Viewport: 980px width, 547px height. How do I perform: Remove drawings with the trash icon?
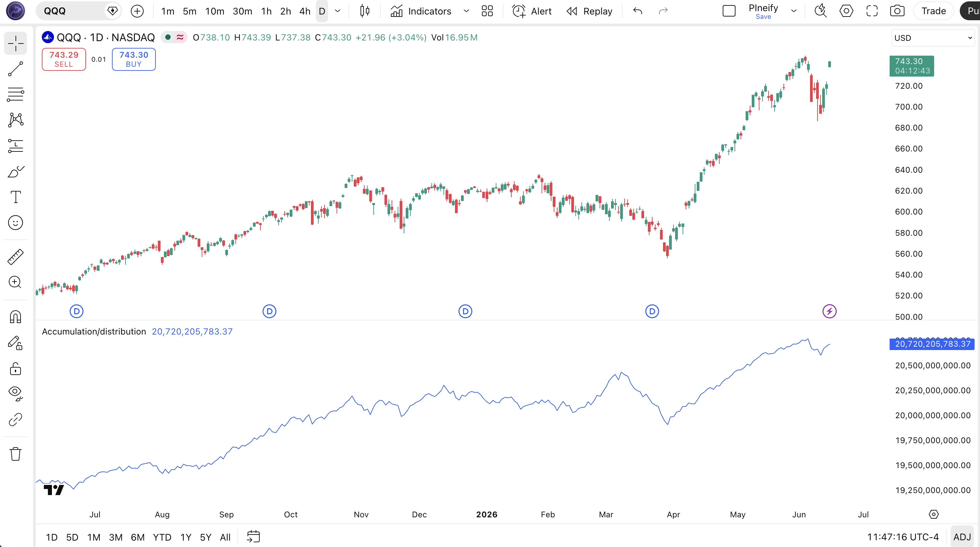pos(16,454)
